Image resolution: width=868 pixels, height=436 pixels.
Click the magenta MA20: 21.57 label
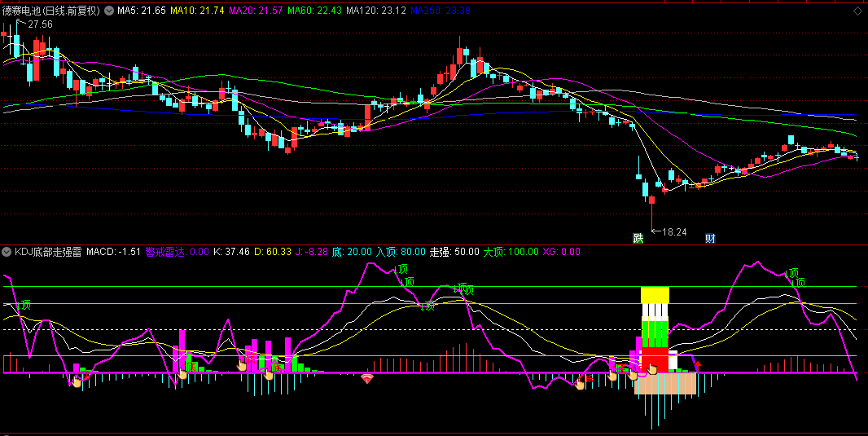tap(256, 11)
